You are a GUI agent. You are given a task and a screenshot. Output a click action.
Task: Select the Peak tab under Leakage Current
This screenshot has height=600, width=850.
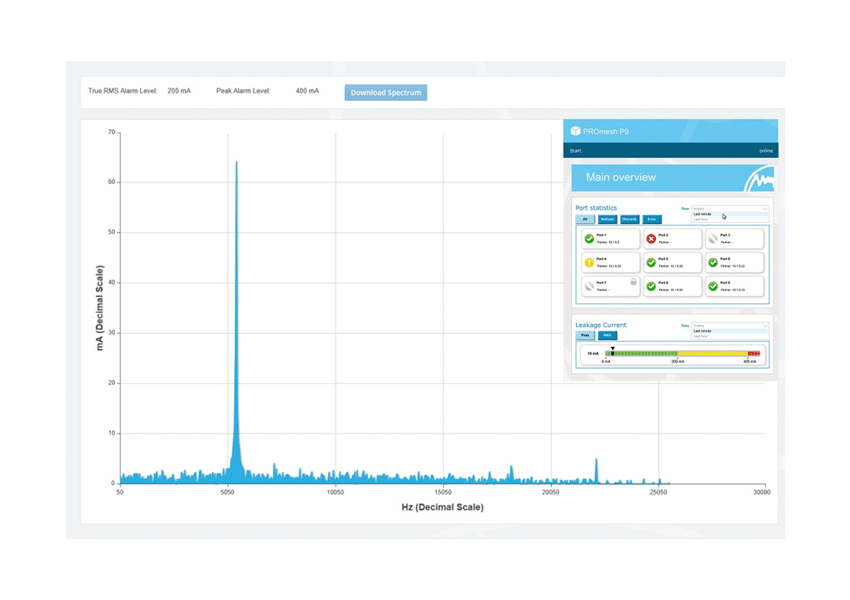click(x=585, y=336)
